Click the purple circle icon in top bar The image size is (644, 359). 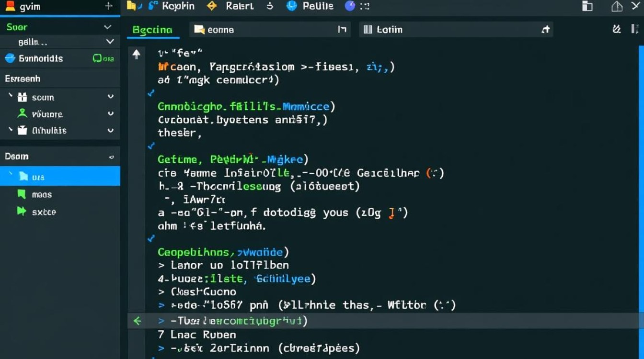pyautogui.click(x=350, y=6)
